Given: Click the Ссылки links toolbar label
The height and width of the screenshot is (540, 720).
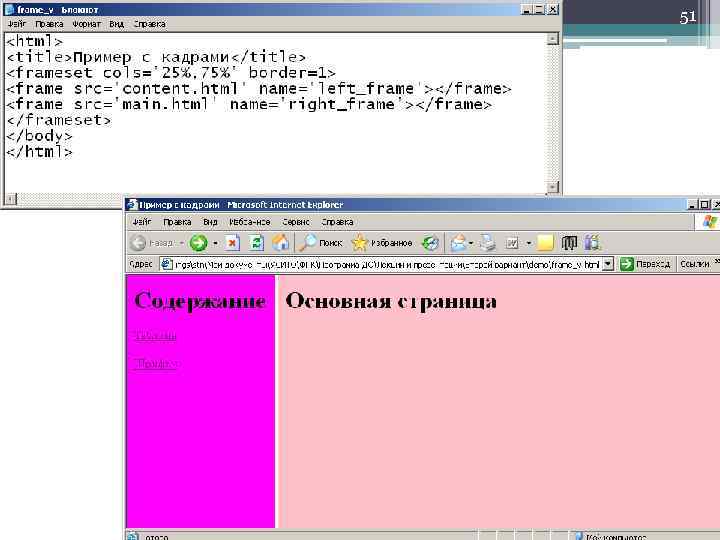Looking at the screenshot, I should pyautogui.click(x=695, y=264).
